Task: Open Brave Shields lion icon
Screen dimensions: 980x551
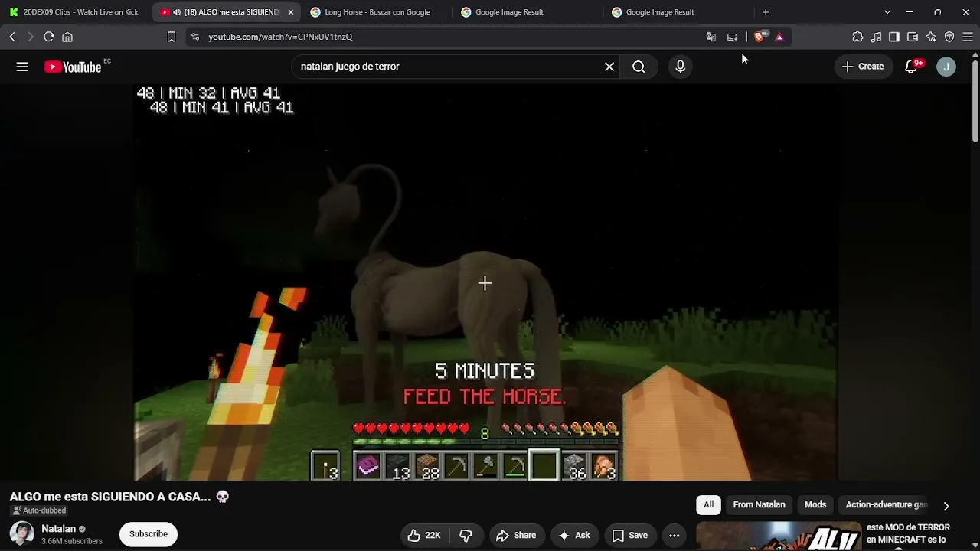Action: [760, 37]
